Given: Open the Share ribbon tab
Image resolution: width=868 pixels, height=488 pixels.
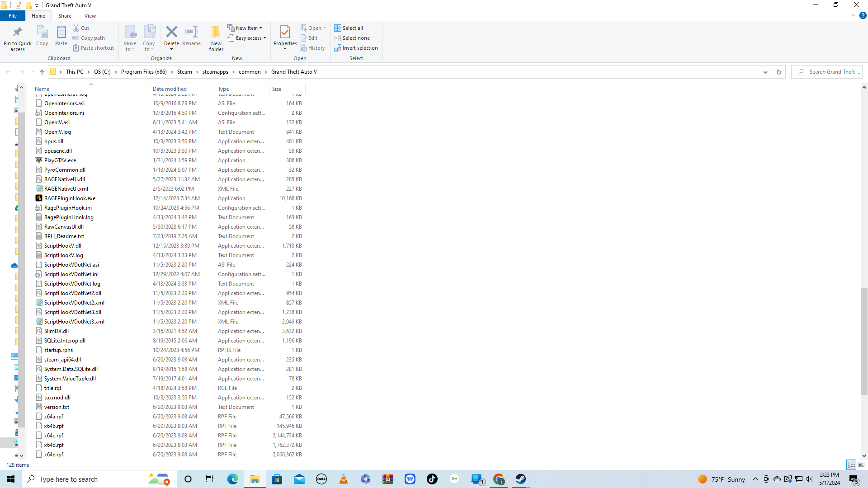Looking at the screenshot, I should coord(65,16).
